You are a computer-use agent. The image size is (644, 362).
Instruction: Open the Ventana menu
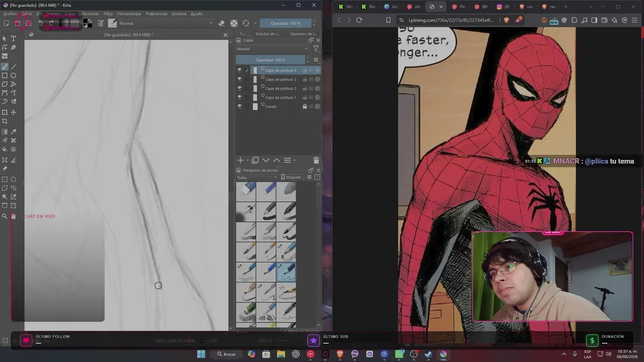pyautogui.click(x=179, y=14)
